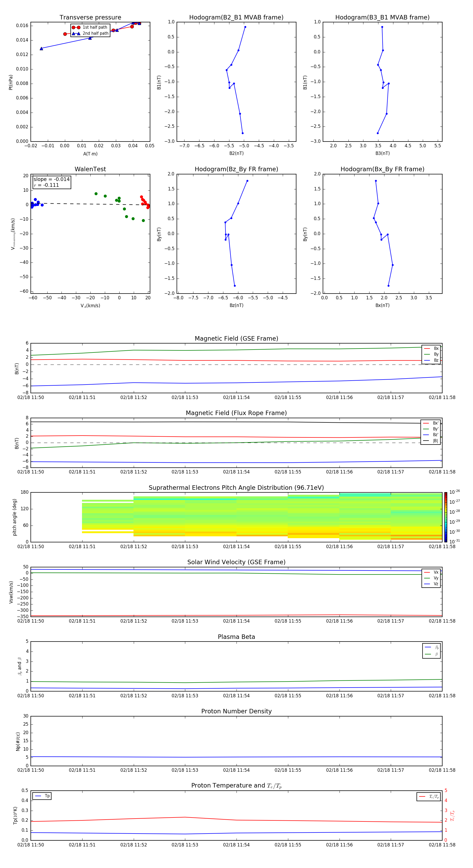
Task: Click 'Np(#/cc)' axis label
Action: pyautogui.click(x=18, y=741)
